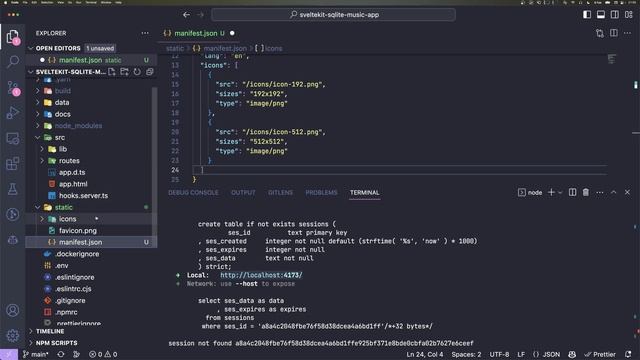Kill terminal with trash icon
Screen dimensions: 640x360
[x=586, y=192]
